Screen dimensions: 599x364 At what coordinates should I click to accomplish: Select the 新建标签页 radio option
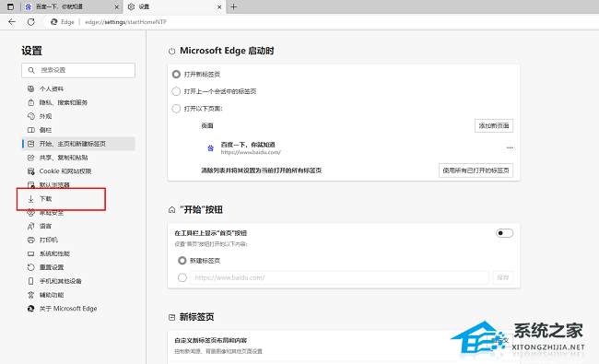click(x=182, y=261)
